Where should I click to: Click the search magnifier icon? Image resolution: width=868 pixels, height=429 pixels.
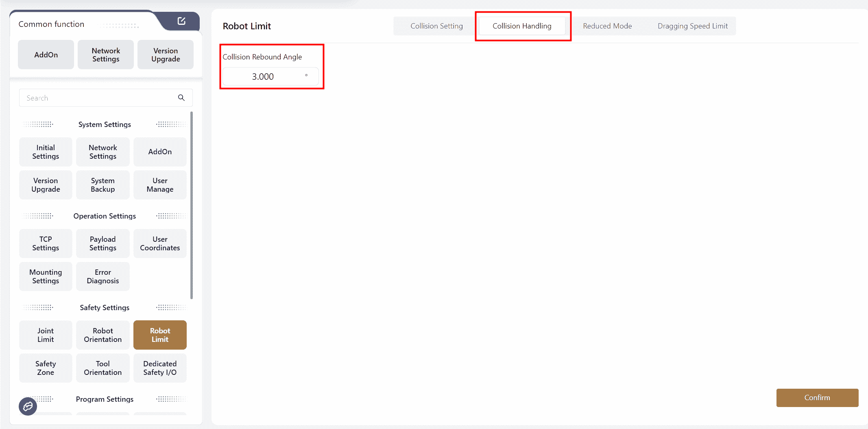181,98
